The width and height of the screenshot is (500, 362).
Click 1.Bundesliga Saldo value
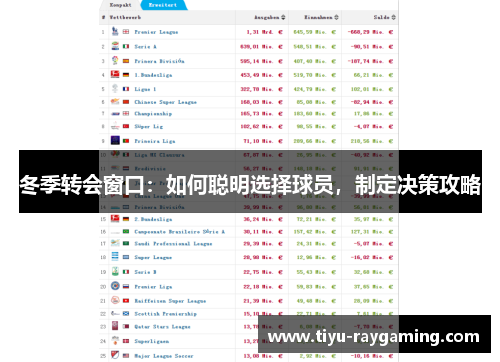click(x=373, y=75)
